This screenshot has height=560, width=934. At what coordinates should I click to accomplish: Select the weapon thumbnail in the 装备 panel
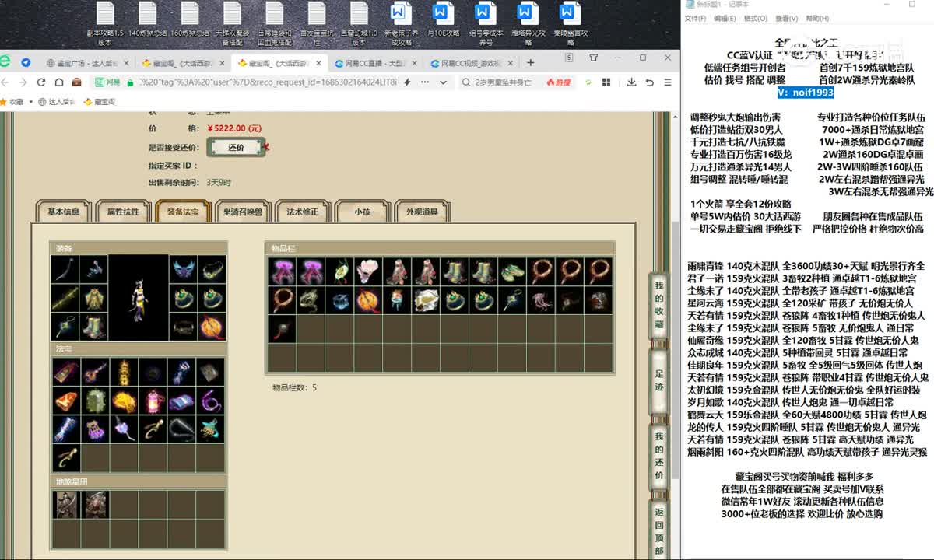(x=65, y=268)
